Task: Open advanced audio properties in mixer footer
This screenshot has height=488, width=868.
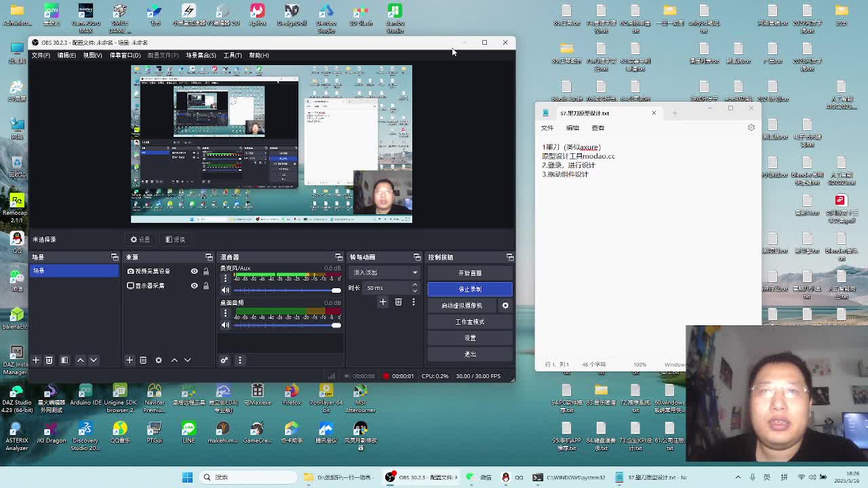Action: pyautogui.click(x=224, y=360)
